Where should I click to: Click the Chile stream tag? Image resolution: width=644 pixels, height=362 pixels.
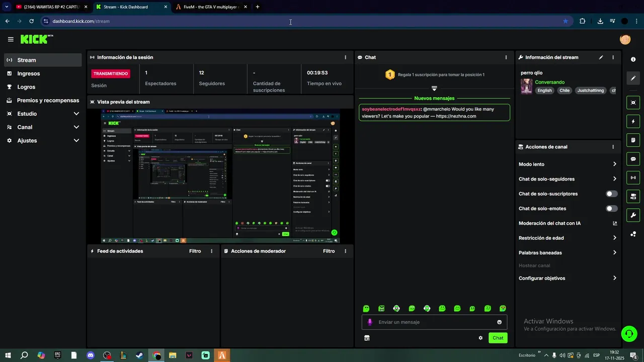coord(565,90)
